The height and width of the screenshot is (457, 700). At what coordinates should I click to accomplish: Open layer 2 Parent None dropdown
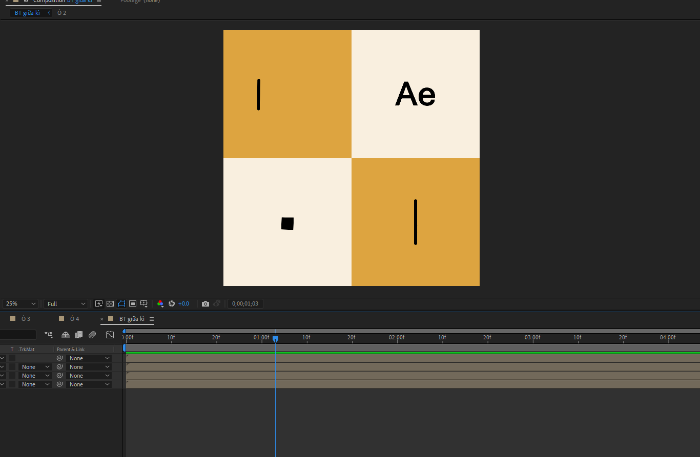[x=88, y=367]
